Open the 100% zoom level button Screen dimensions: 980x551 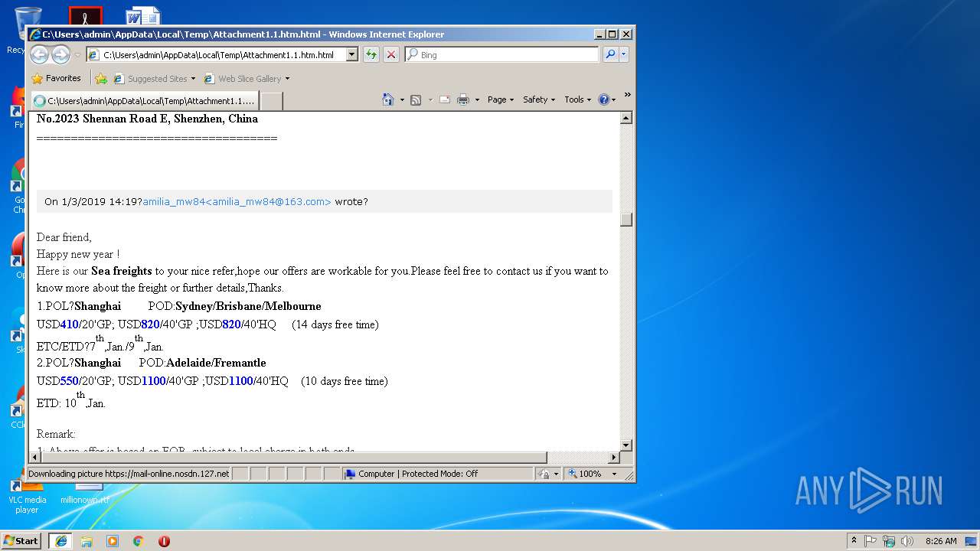click(586, 474)
